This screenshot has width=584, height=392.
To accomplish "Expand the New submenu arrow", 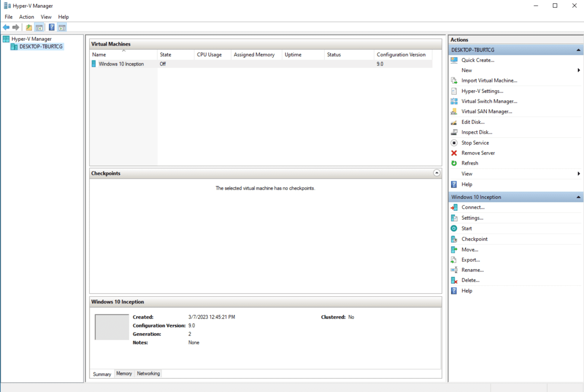I will click(x=578, y=70).
